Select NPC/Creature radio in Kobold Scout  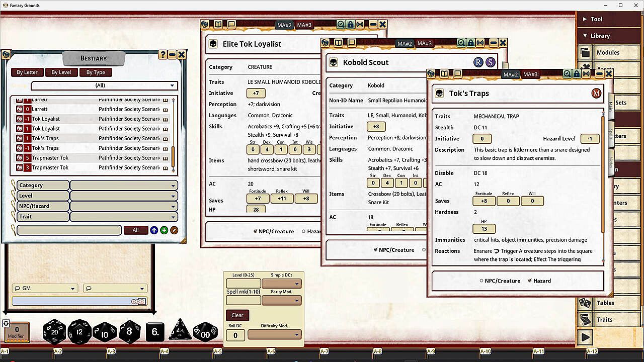point(376,250)
